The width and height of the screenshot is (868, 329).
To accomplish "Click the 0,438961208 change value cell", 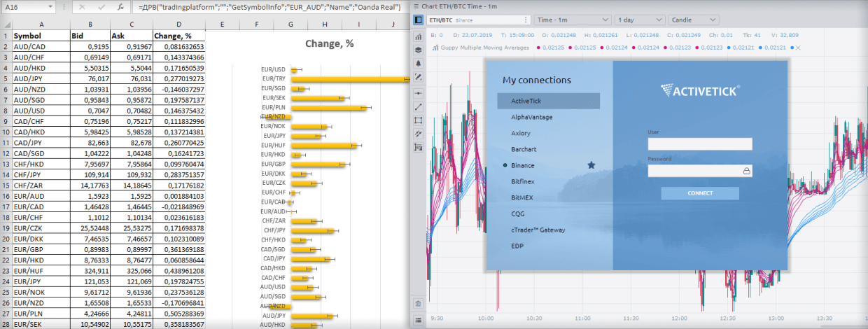I will (x=179, y=270).
